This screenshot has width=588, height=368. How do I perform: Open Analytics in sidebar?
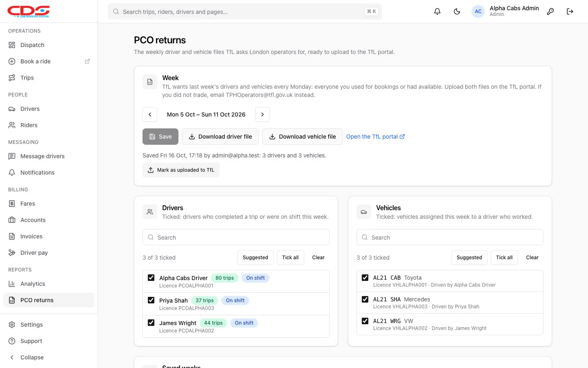pos(49,284)
